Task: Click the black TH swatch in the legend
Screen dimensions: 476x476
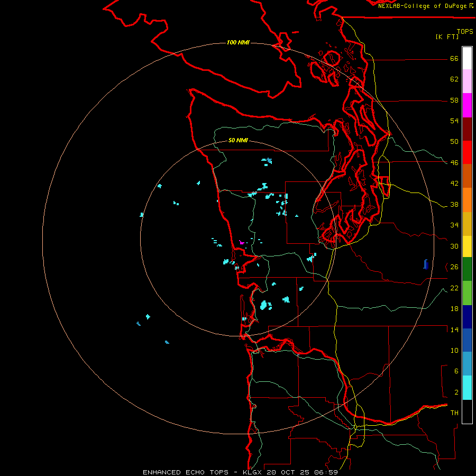Action: coord(467,411)
